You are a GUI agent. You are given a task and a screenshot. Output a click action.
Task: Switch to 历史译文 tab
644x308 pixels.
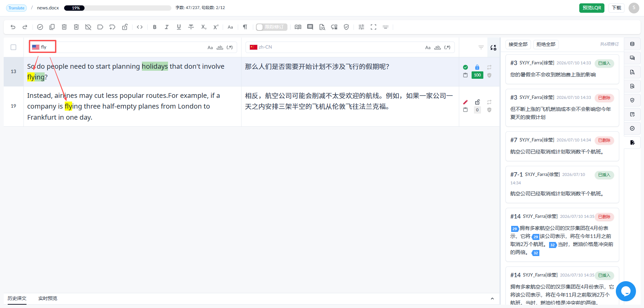[x=17, y=298]
